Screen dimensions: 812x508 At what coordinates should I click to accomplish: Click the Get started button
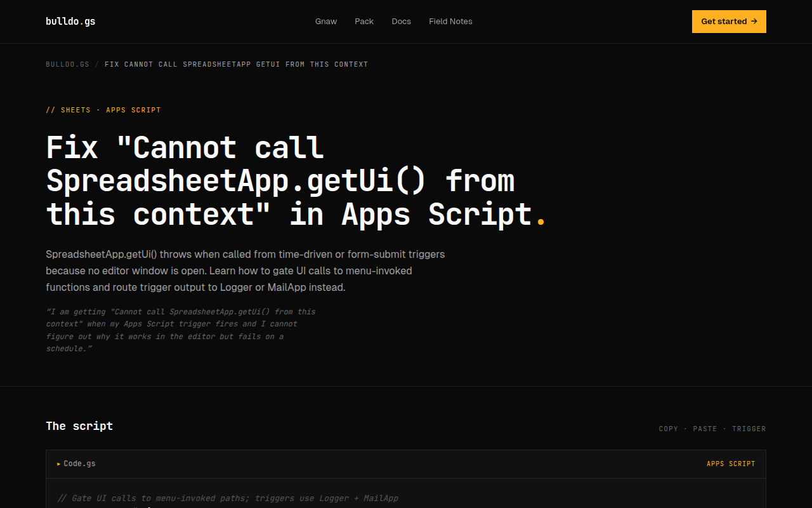pos(729,22)
